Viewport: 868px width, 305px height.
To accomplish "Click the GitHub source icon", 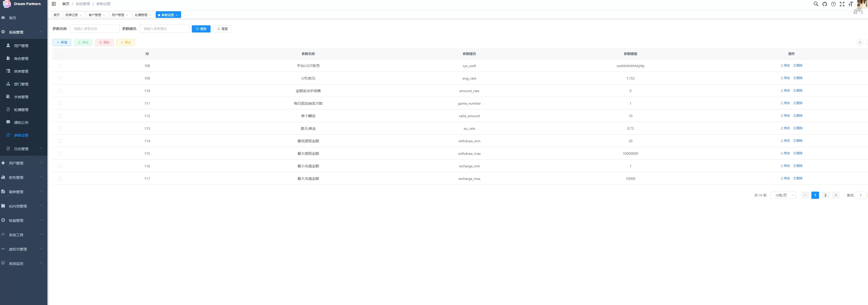I will click(824, 4).
